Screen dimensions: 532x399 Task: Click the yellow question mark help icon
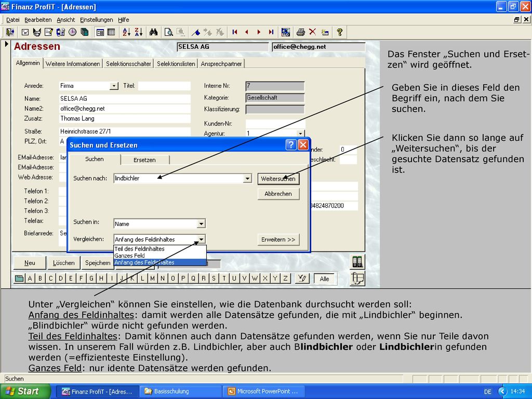tap(340, 32)
